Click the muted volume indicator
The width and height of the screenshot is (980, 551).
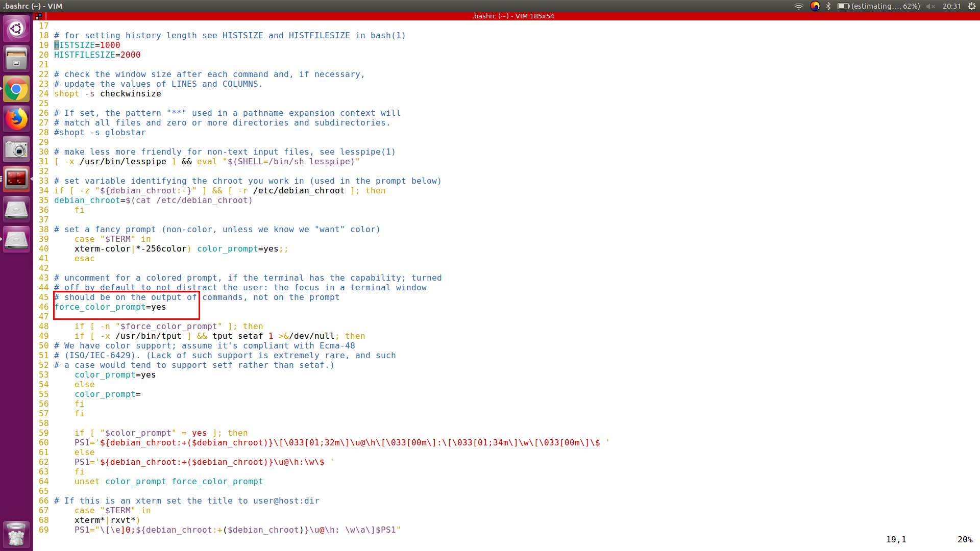pos(930,6)
